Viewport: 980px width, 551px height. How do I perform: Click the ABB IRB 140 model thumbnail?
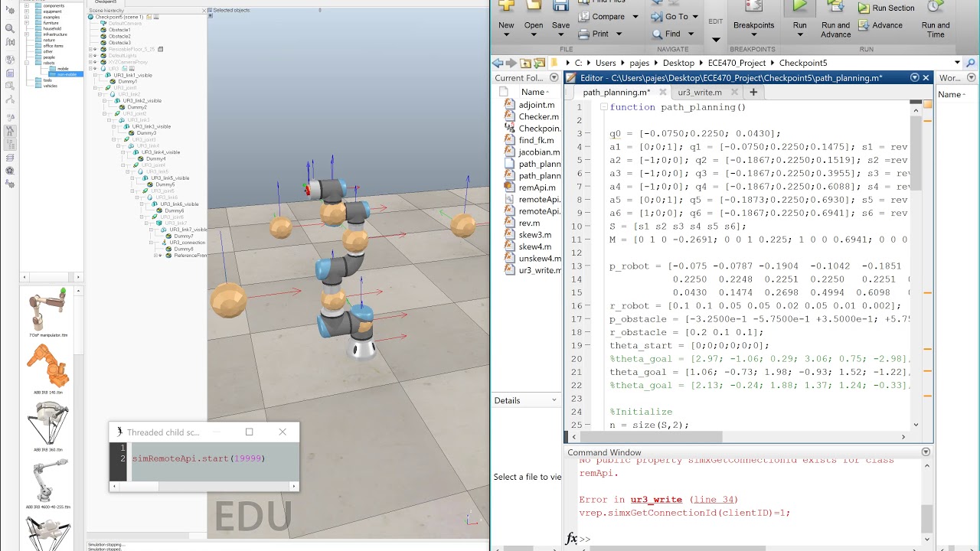pos(47,365)
